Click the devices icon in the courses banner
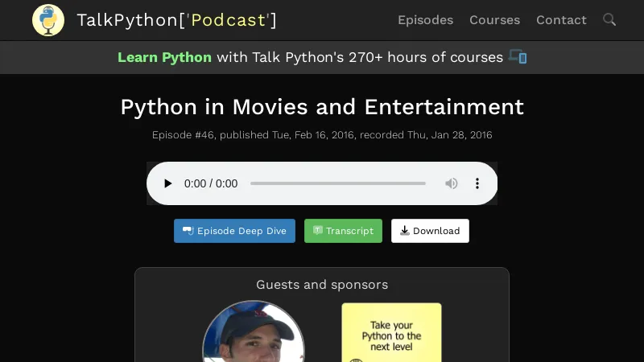 click(x=518, y=57)
